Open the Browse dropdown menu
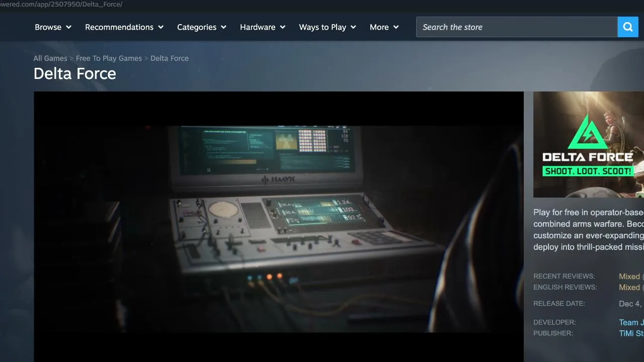This screenshot has width=644, height=362. (53, 27)
